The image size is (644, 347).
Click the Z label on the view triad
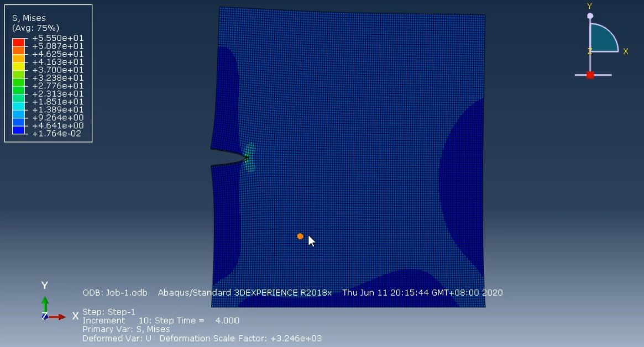click(x=44, y=316)
